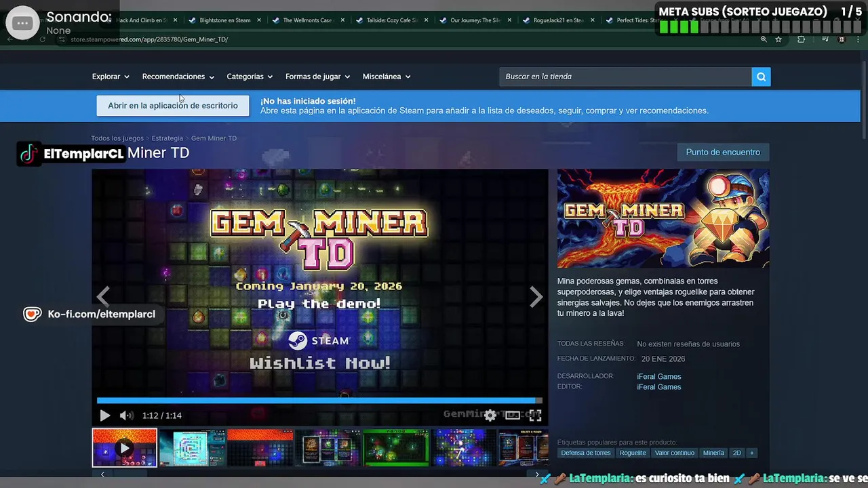This screenshot has width=868, height=488.
Task: Open Gem Miner TD breadcrumb link
Action: [x=214, y=138]
